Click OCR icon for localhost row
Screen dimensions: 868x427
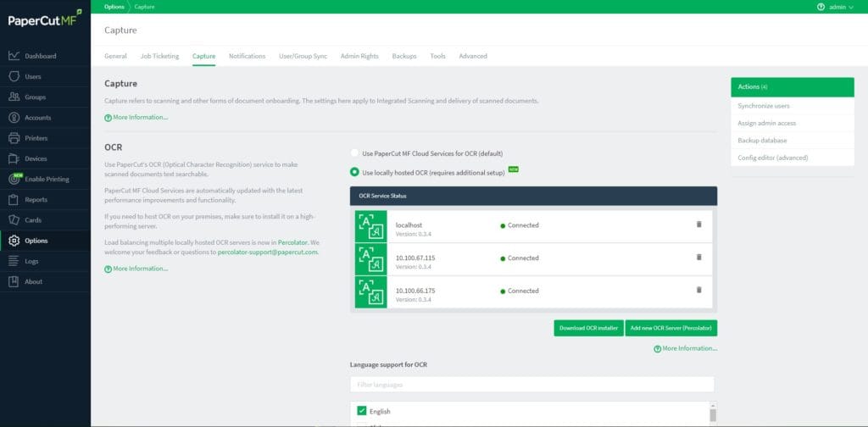point(371,226)
